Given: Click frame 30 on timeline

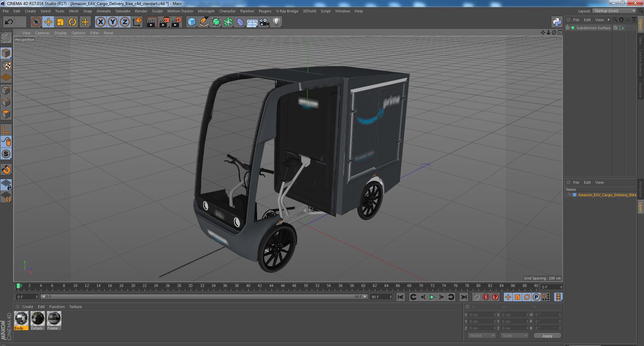Looking at the screenshot, I should pos(190,286).
